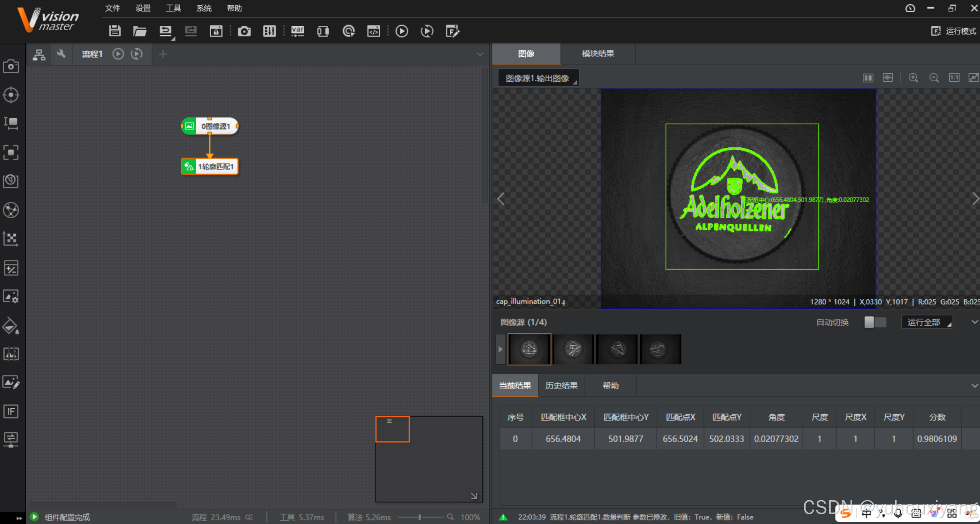The width and height of the screenshot is (980, 524).
Task: Click the global variable 'var' icon
Action: pos(297,31)
